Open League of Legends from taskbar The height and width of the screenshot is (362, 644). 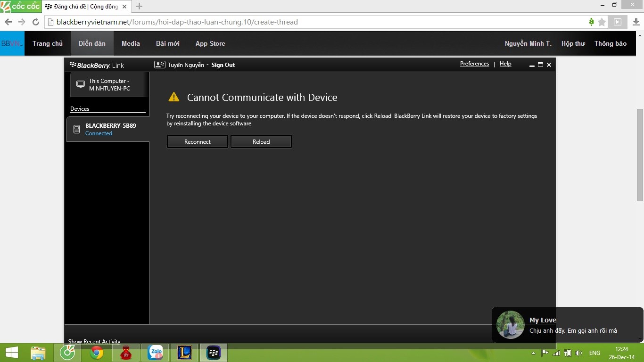pyautogui.click(x=184, y=353)
